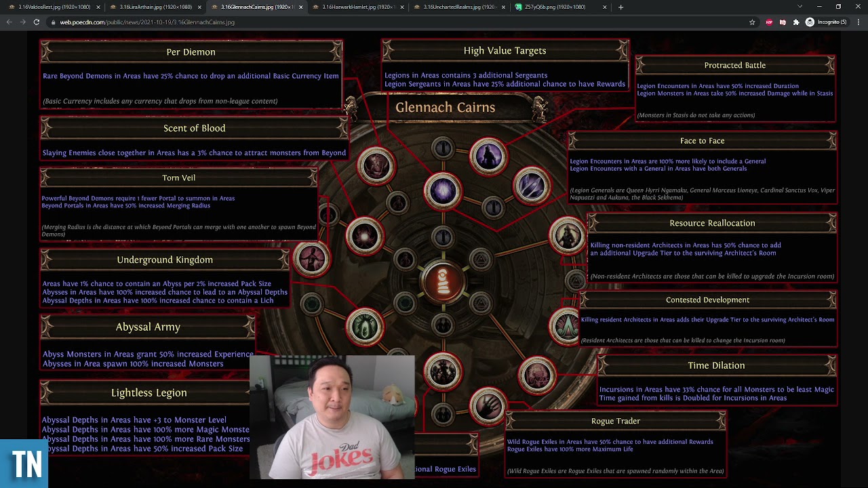Switch to the 3.16UnchartedRealms.jpg tab

pyautogui.click(x=458, y=7)
